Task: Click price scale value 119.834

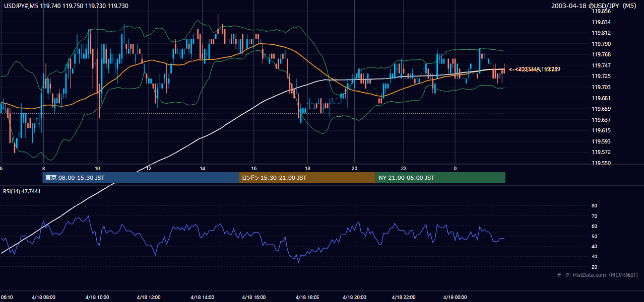Action: 601,22
